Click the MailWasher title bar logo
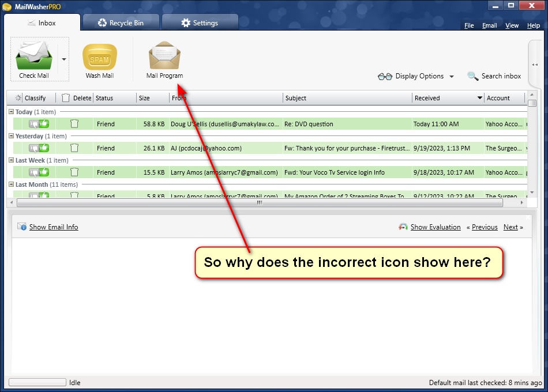This screenshot has width=548, height=392. pos(7,7)
